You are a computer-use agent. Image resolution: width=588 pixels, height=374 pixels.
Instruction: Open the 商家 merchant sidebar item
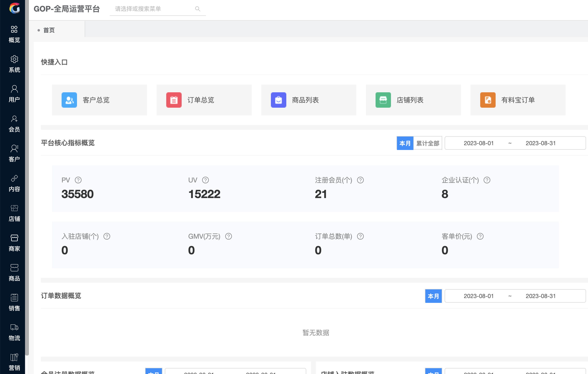click(14, 243)
